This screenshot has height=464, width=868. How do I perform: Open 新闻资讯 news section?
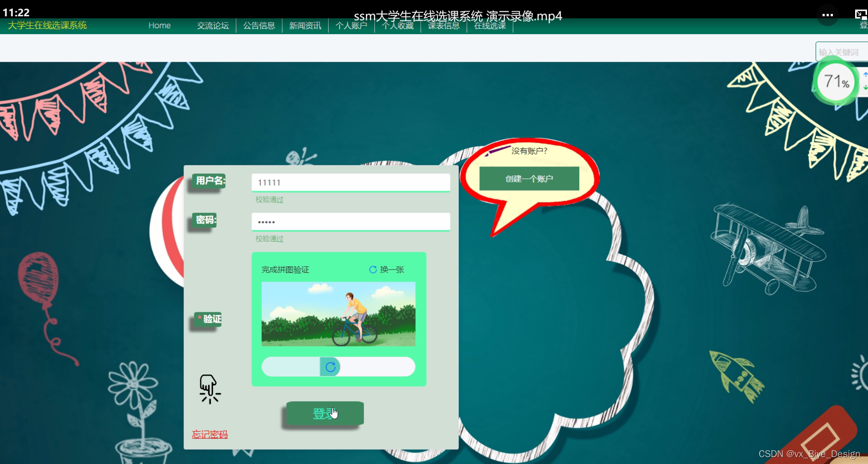[305, 26]
